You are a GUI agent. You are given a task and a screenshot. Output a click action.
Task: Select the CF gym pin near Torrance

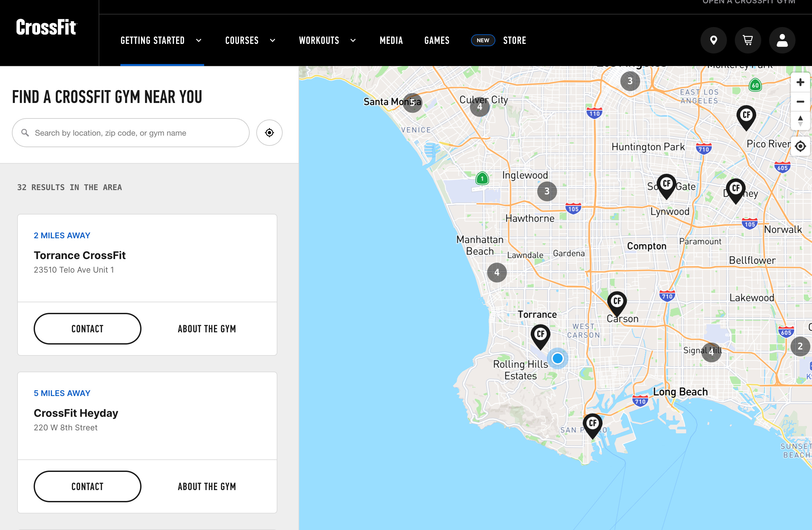point(541,337)
